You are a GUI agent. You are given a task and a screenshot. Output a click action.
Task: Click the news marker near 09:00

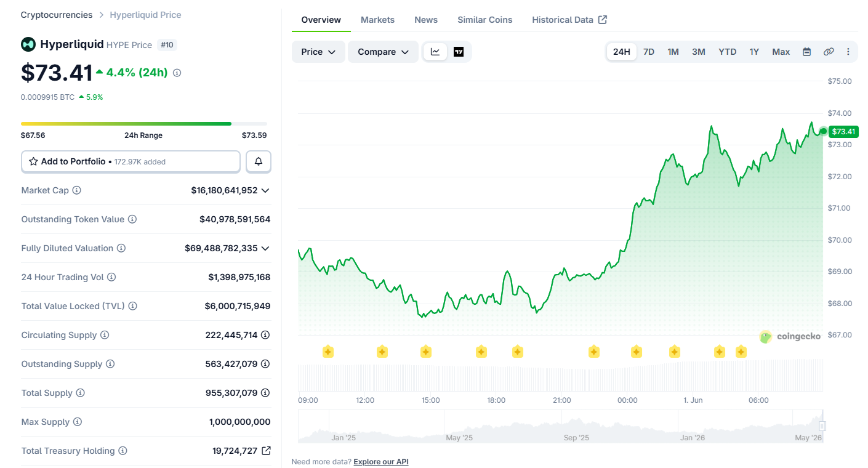pos(328,352)
